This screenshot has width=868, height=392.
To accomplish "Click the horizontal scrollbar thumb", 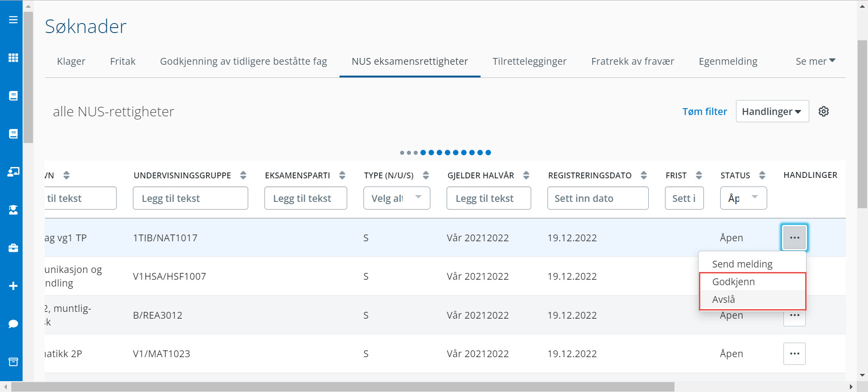I will tap(343, 387).
